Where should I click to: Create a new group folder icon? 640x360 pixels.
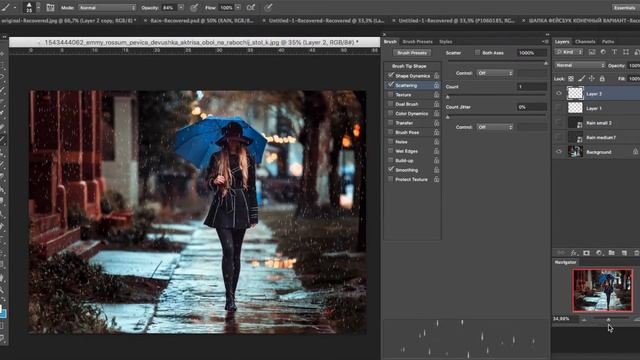(x=611, y=253)
